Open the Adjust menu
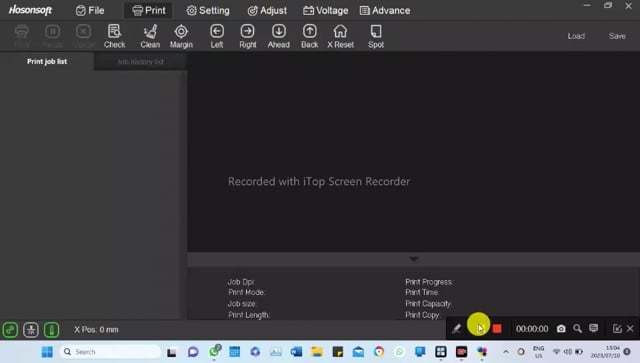640x363 pixels. [267, 11]
